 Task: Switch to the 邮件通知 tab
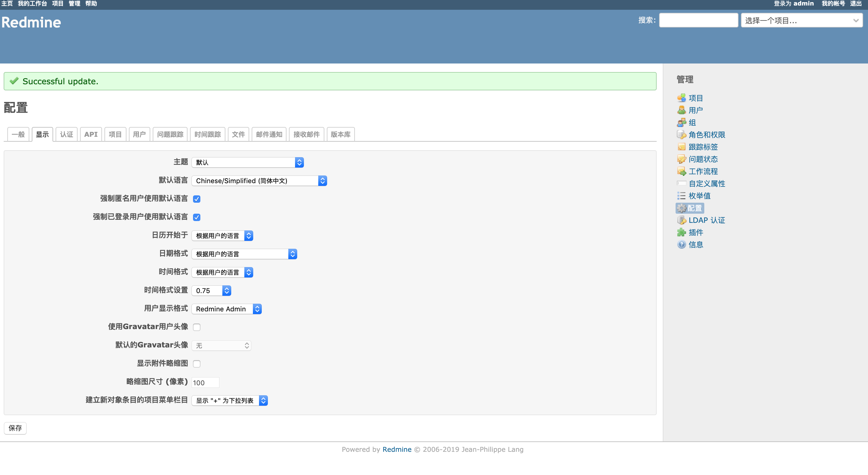click(269, 134)
